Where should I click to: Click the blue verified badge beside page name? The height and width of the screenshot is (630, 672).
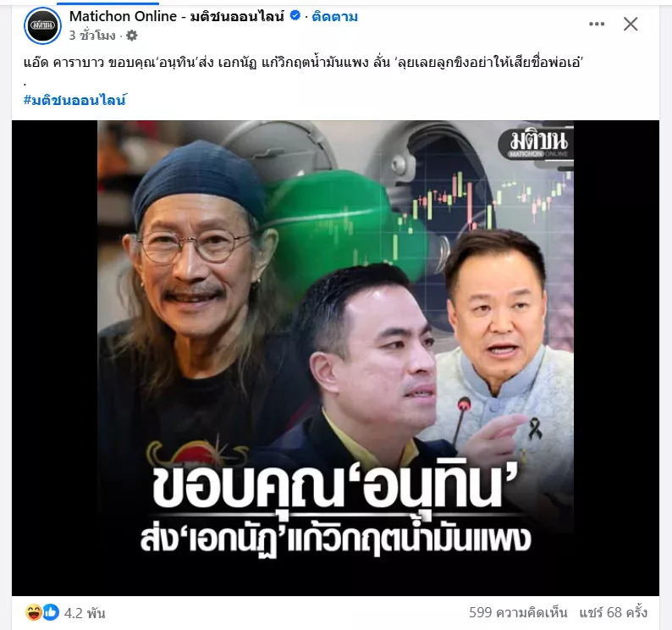click(295, 16)
